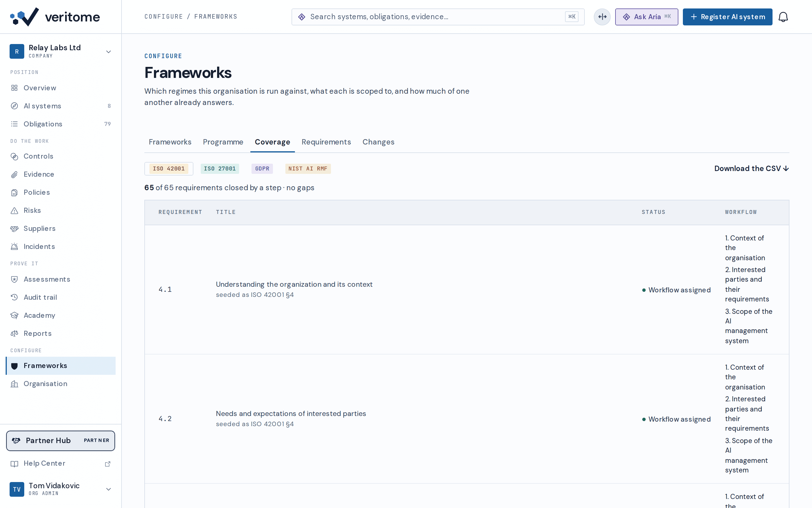Open the Changes tab

pyautogui.click(x=378, y=142)
